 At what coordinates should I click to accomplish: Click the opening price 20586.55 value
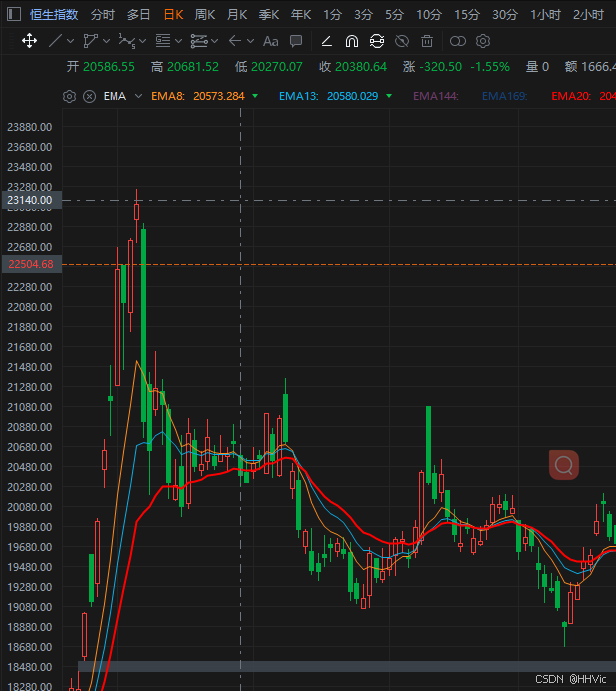tap(109, 67)
